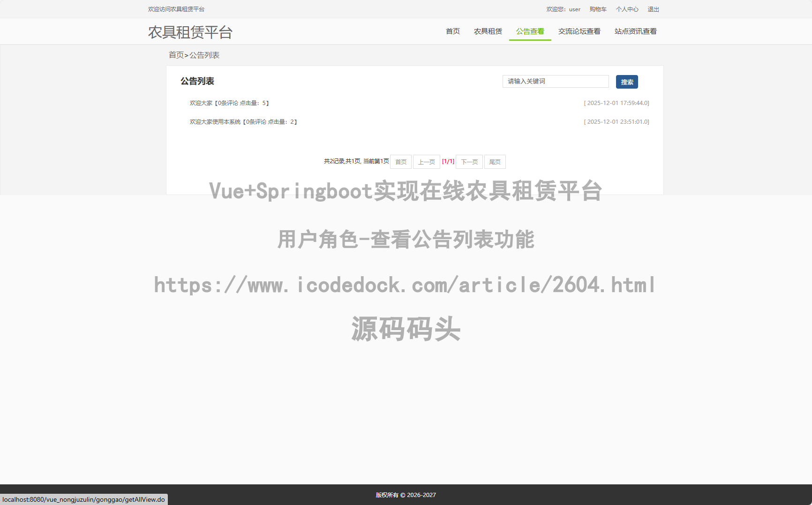
Task: Jump to last page with 尾页 button
Action: (x=495, y=162)
